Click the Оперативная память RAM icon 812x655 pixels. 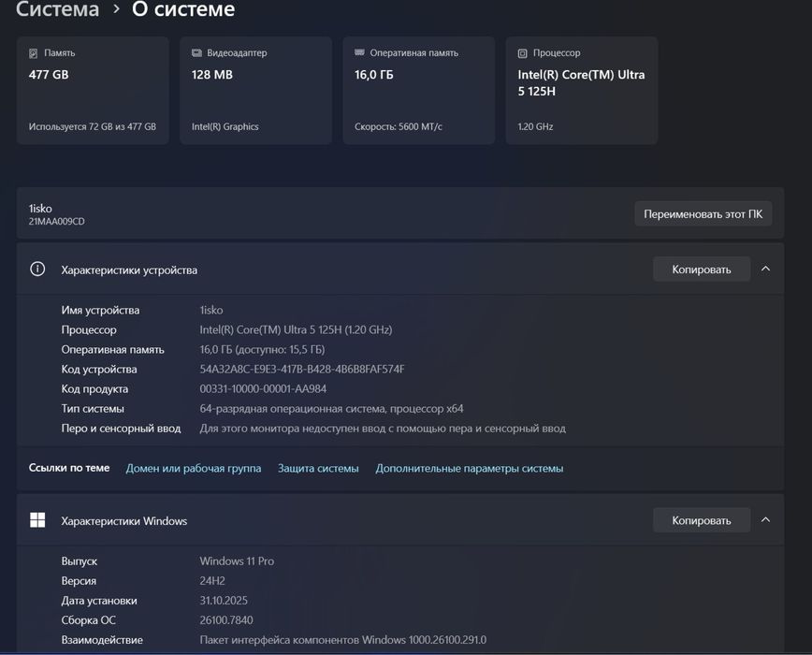tap(359, 53)
